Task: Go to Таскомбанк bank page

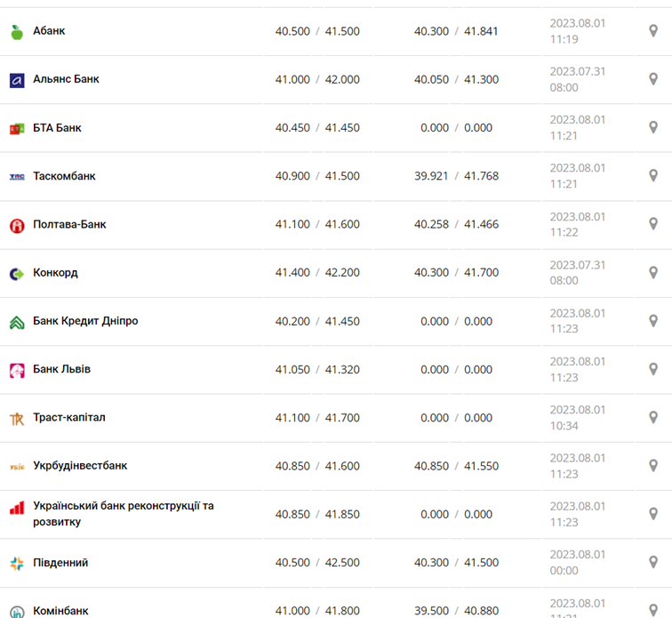Action: click(x=64, y=176)
